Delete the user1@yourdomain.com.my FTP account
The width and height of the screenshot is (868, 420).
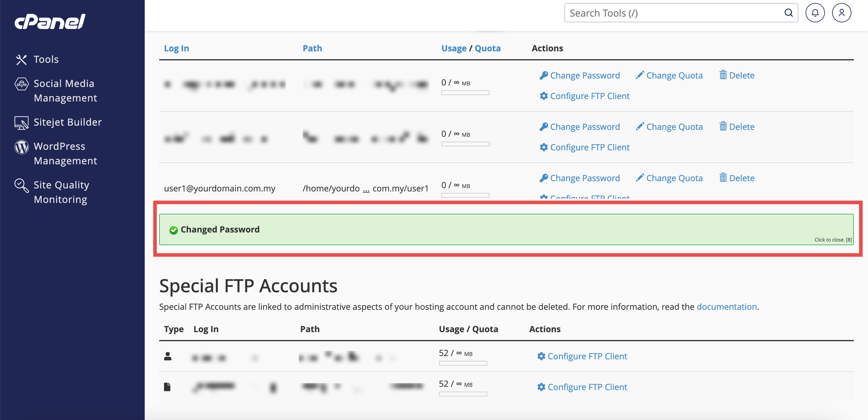click(737, 178)
